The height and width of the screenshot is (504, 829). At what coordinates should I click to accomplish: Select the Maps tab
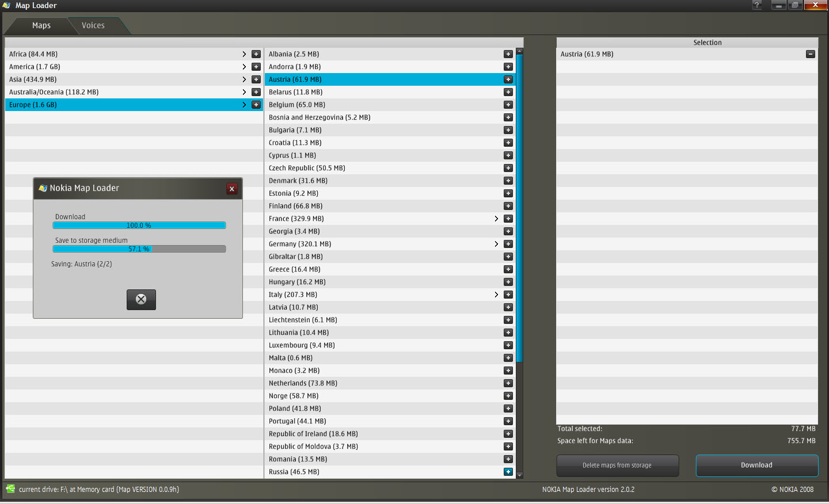[41, 25]
